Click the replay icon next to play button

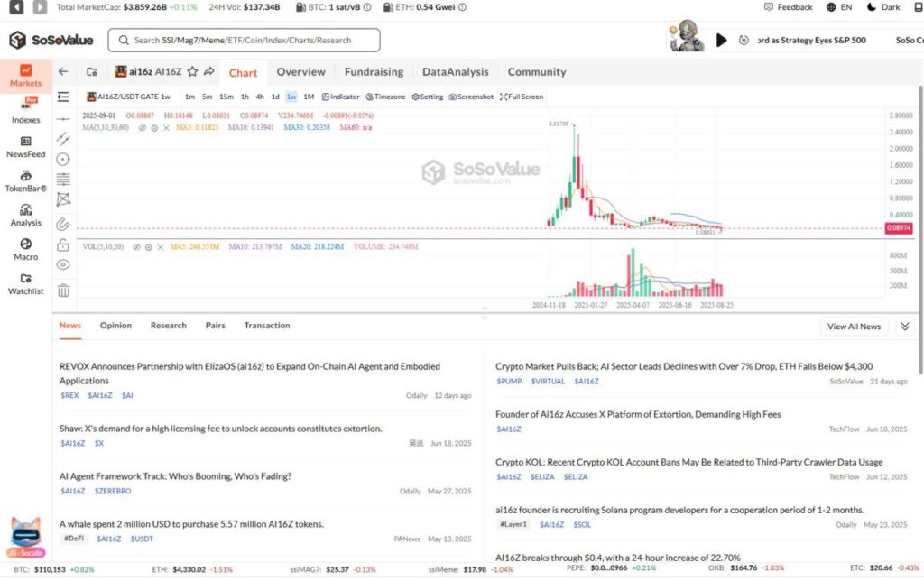(744, 40)
